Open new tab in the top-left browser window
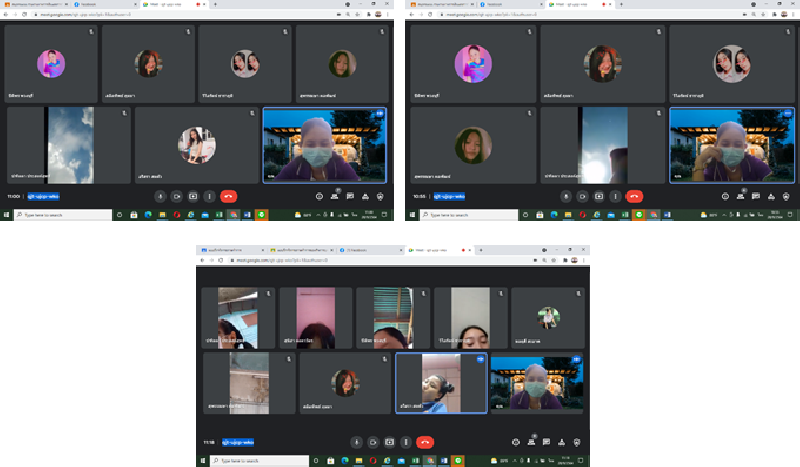The height and width of the screenshot is (467, 800). click(x=216, y=5)
